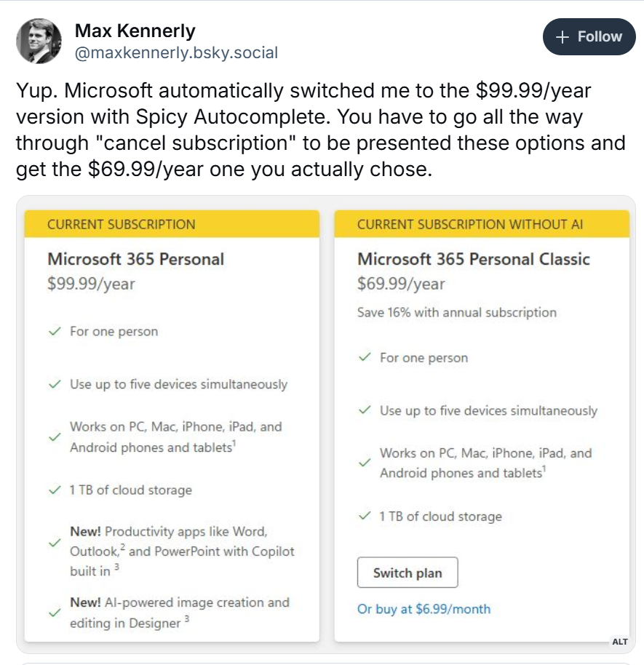This screenshot has width=644, height=665.
Task: Click the Microsoft 365 Personal plan title
Action: (x=136, y=259)
